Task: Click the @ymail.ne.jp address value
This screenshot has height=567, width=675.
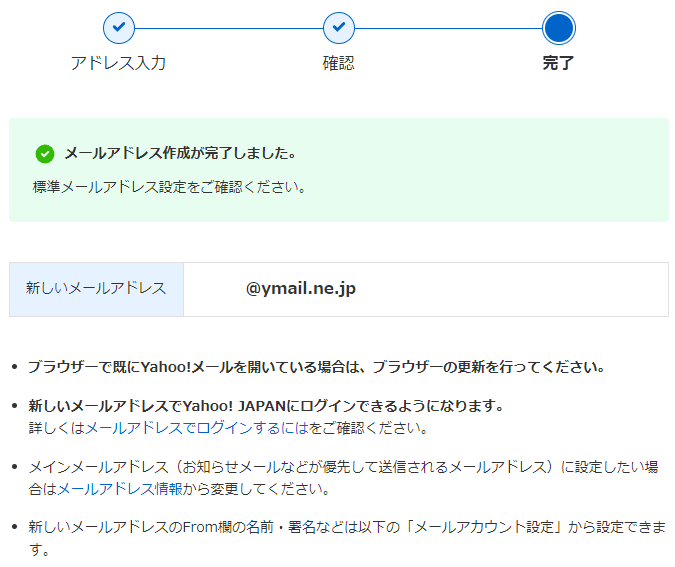Action: [x=300, y=288]
